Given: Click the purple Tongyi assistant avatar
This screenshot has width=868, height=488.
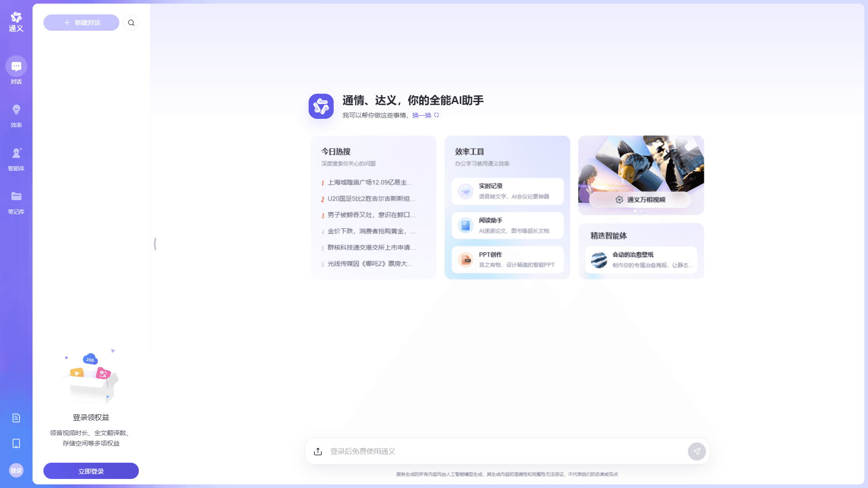Looking at the screenshot, I should pyautogui.click(x=321, y=106).
